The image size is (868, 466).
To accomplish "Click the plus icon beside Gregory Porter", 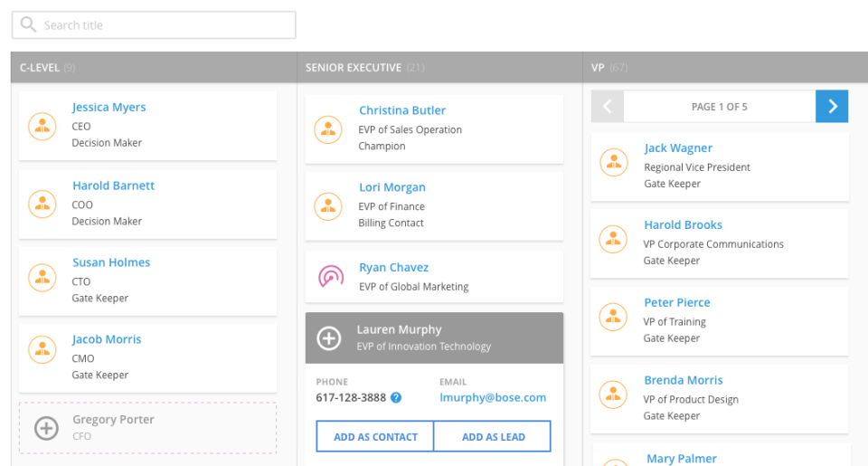I will (46, 428).
